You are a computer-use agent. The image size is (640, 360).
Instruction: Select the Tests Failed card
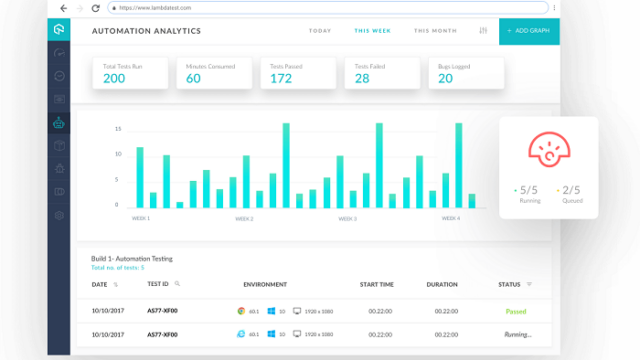pyautogui.click(x=382, y=73)
